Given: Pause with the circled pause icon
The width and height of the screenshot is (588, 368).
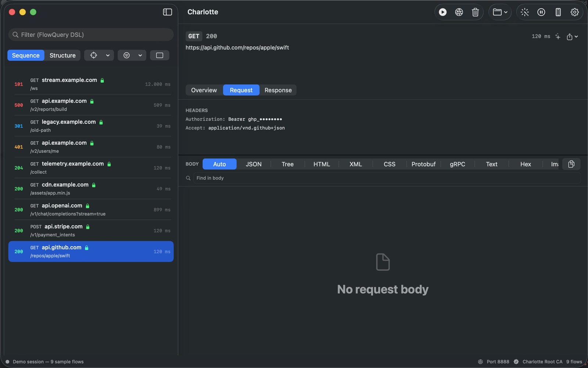Looking at the screenshot, I should coord(541,12).
